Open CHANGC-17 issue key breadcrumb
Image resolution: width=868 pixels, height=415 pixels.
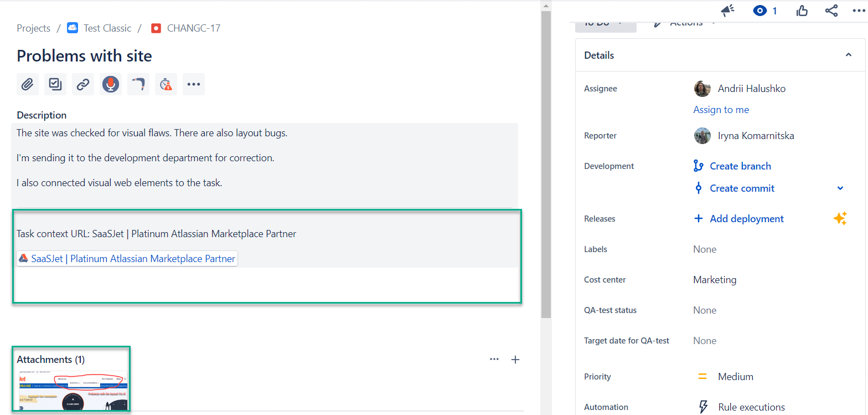coord(194,28)
